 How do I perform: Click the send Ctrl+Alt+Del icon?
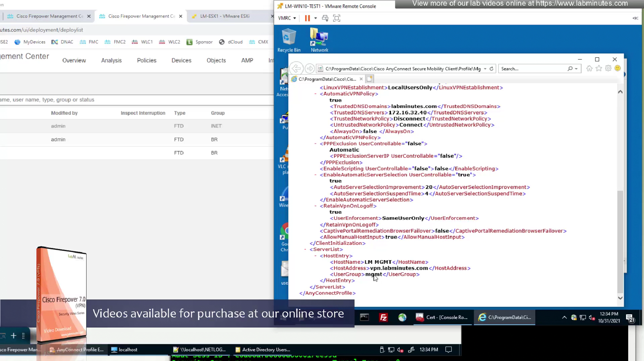[325, 18]
